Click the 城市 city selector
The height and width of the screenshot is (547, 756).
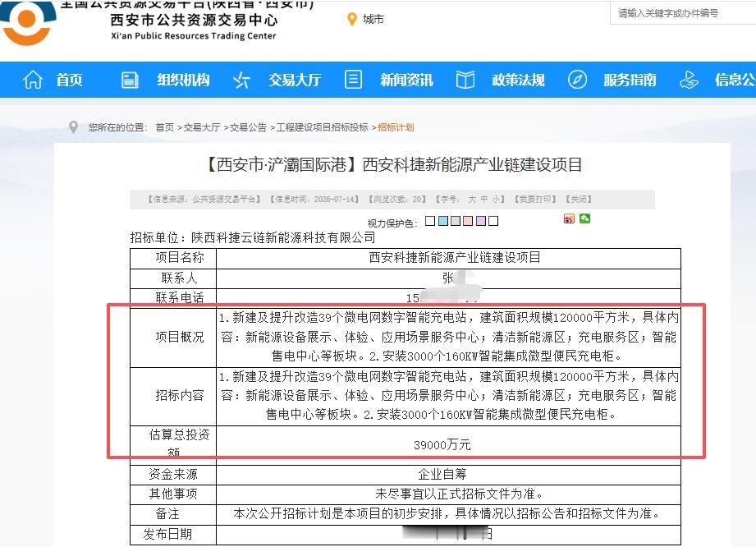(x=373, y=19)
